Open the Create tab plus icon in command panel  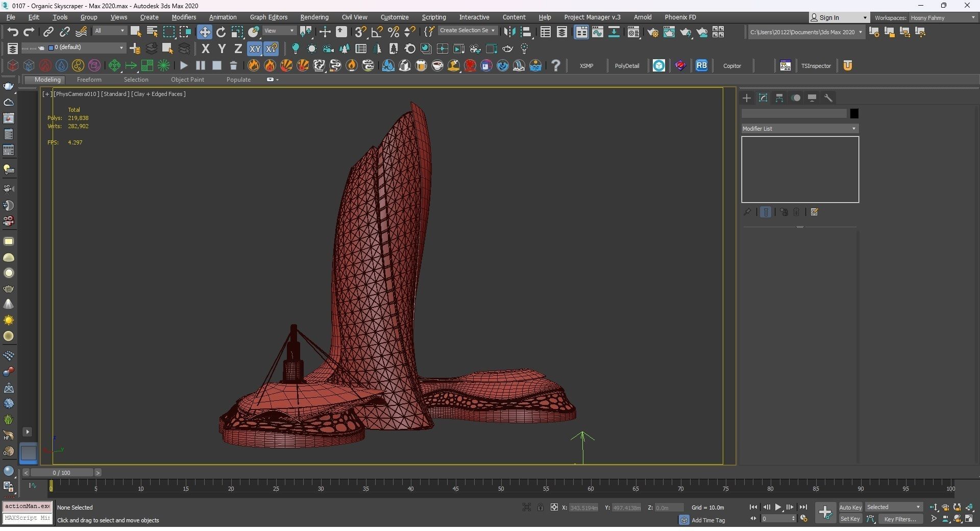747,98
